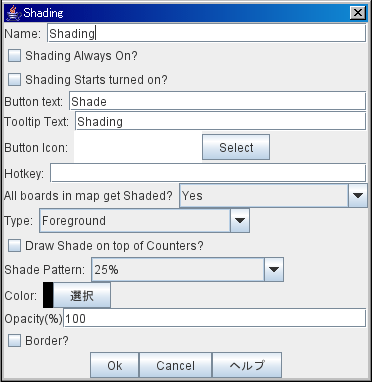Open help with the ヘルプ button
Screen dimensions: 372x382
[247, 365]
